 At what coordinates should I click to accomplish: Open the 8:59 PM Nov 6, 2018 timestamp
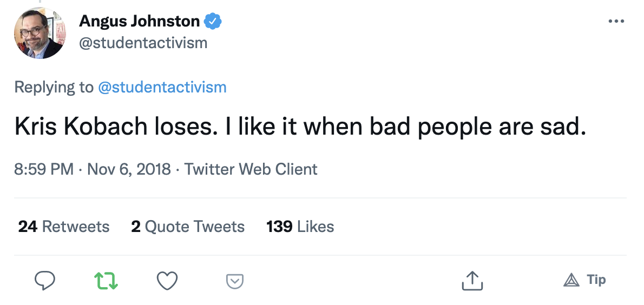coord(93,169)
